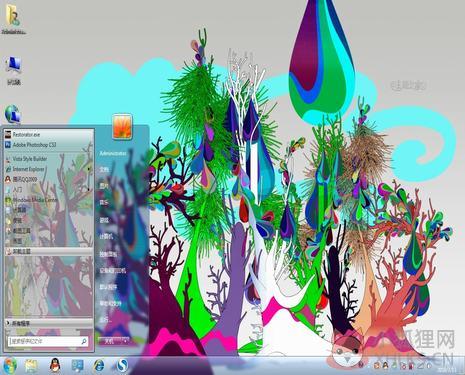Expand the Internet Explorer jump list arrow
This screenshot has height=375, width=465.
click(x=89, y=169)
